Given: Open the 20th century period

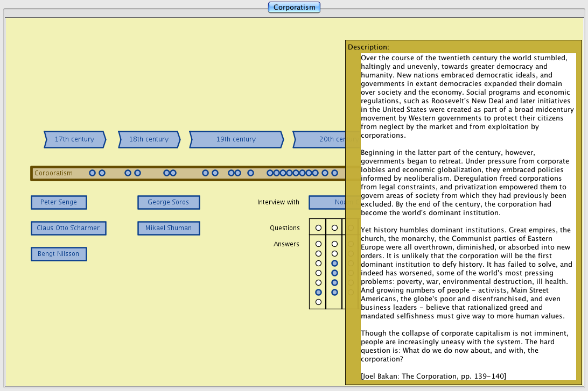Looking at the screenshot, I should pyautogui.click(x=320, y=139).
